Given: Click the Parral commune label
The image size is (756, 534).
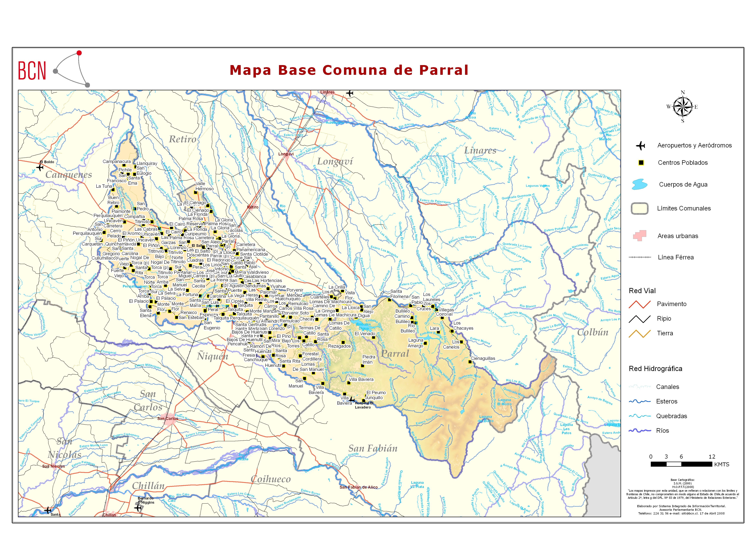Looking at the screenshot, I should click(x=395, y=354).
